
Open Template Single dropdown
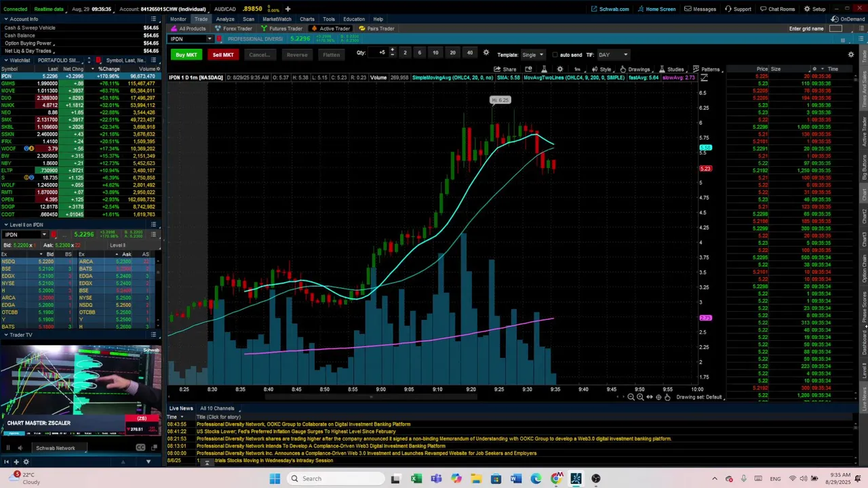pos(532,55)
